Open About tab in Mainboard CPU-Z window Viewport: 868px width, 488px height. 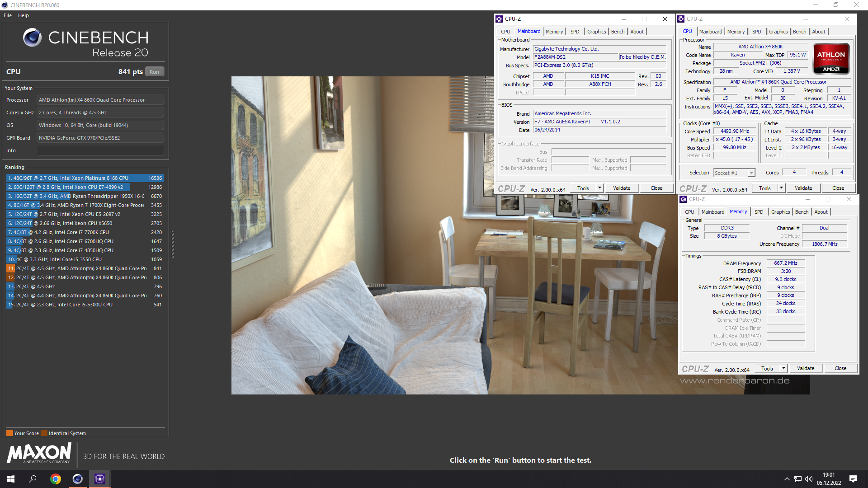pyautogui.click(x=637, y=32)
